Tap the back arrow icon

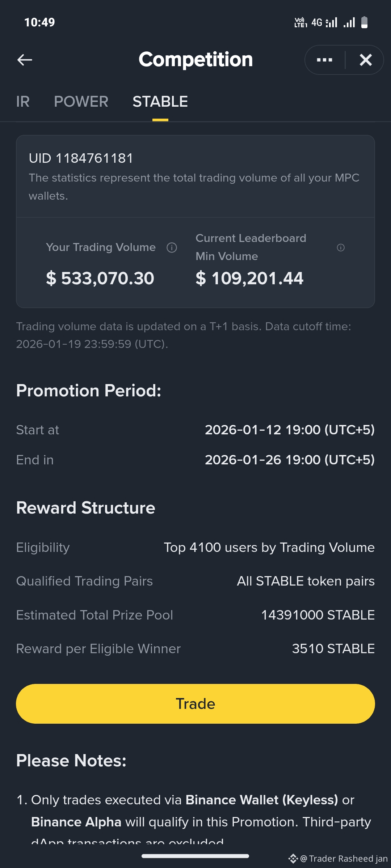pyautogui.click(x=25, y=60)
